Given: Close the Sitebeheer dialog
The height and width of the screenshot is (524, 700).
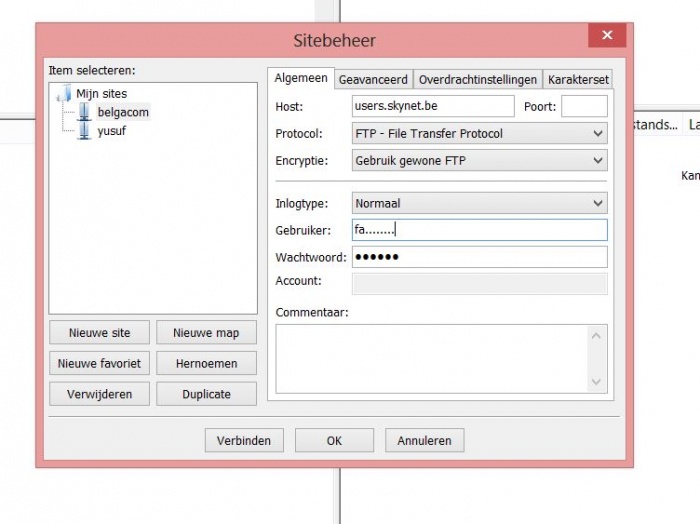Looking at the screenshot, I should [x=607, y=35].
